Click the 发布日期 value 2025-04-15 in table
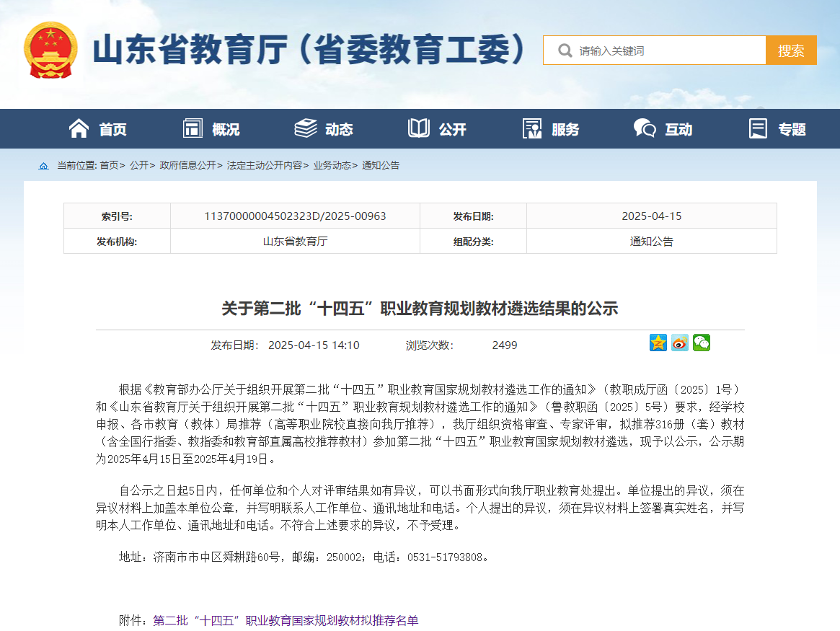The width and height of the screenshot is (840, 631). [x=651, y=216]
